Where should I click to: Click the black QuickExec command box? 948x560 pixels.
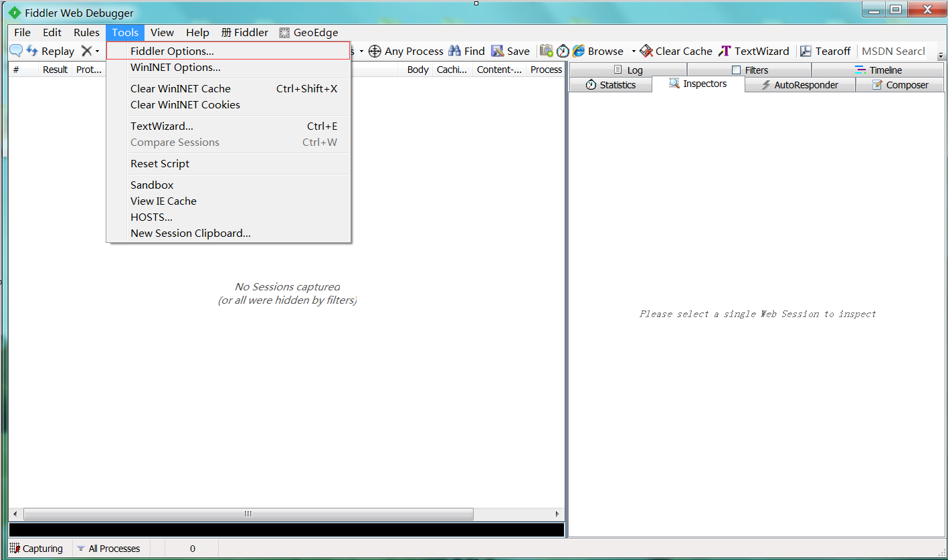[x=286, y=529]
